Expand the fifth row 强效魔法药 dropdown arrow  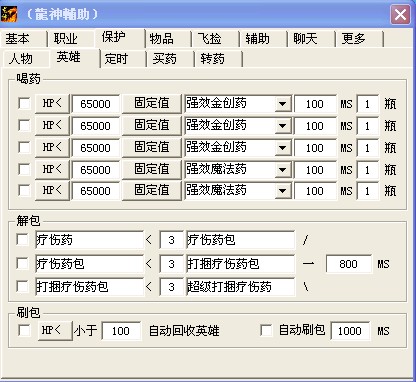click(283, 191)
